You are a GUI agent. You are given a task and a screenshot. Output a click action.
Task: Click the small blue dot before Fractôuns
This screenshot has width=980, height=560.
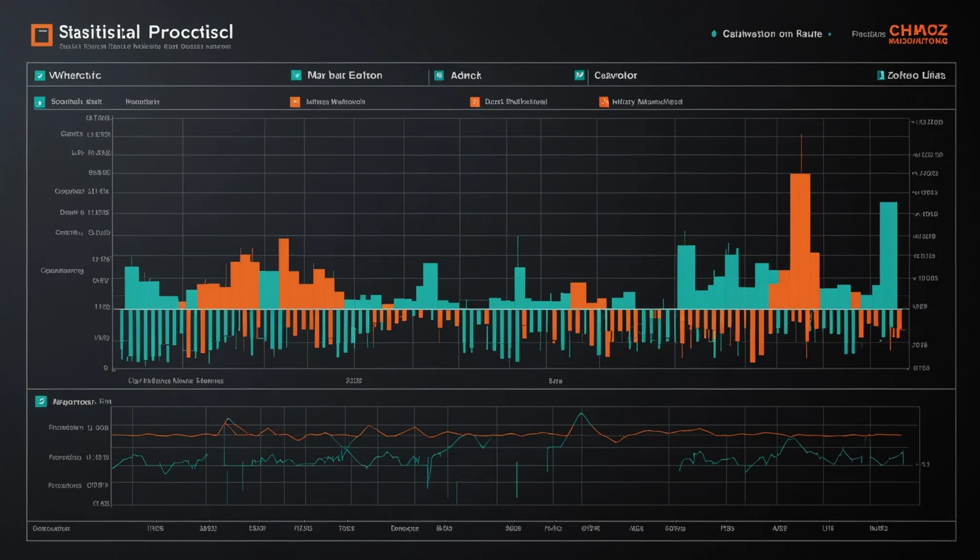(x=830, y=35)
